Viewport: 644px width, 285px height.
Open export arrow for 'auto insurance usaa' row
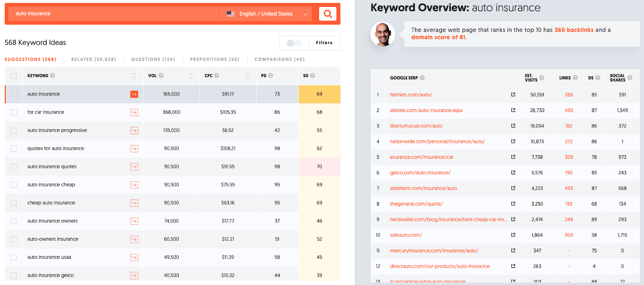coord(134,257)
